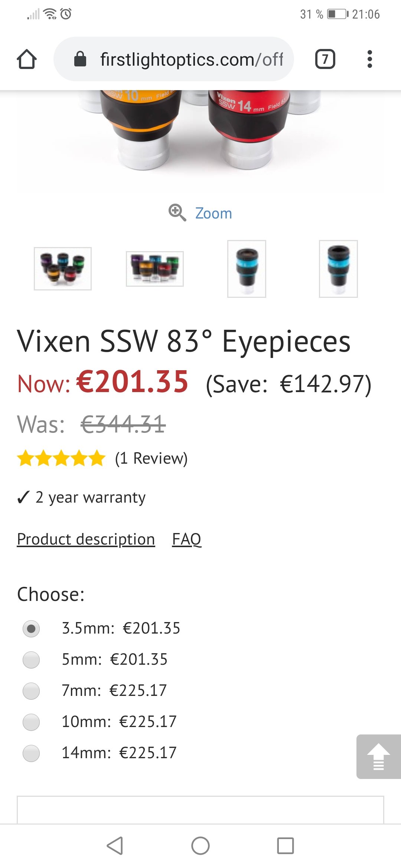The image size is (401, 868).
Task: Choose the 5mm eyepiece radio button
Action: pyautogui.click(x=31, y=660)
